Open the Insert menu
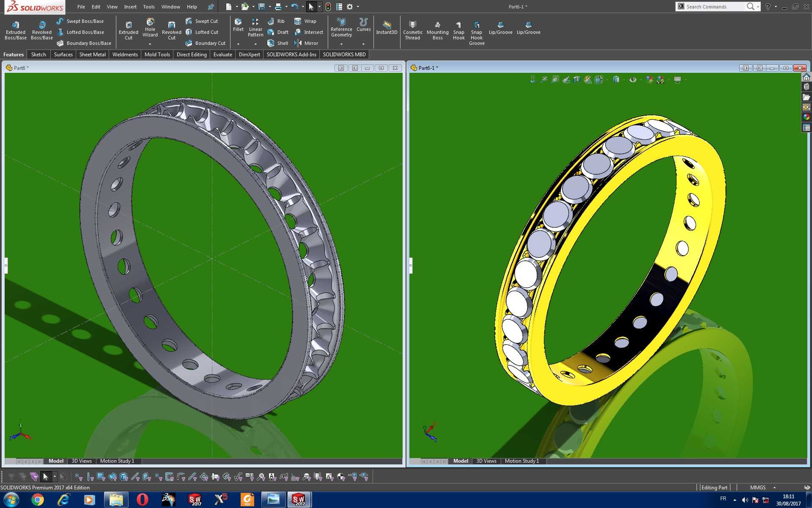This screenshot has width=812, height=508. [130, 7]
